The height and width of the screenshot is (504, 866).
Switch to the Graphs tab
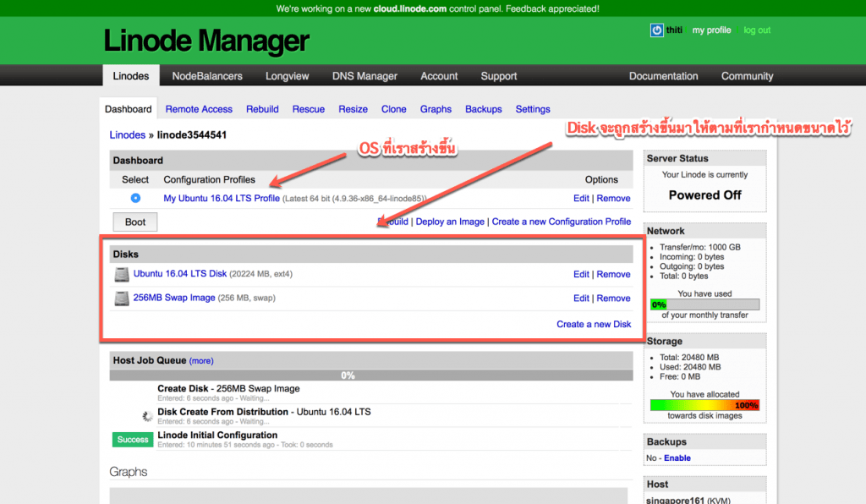[436, 109]
